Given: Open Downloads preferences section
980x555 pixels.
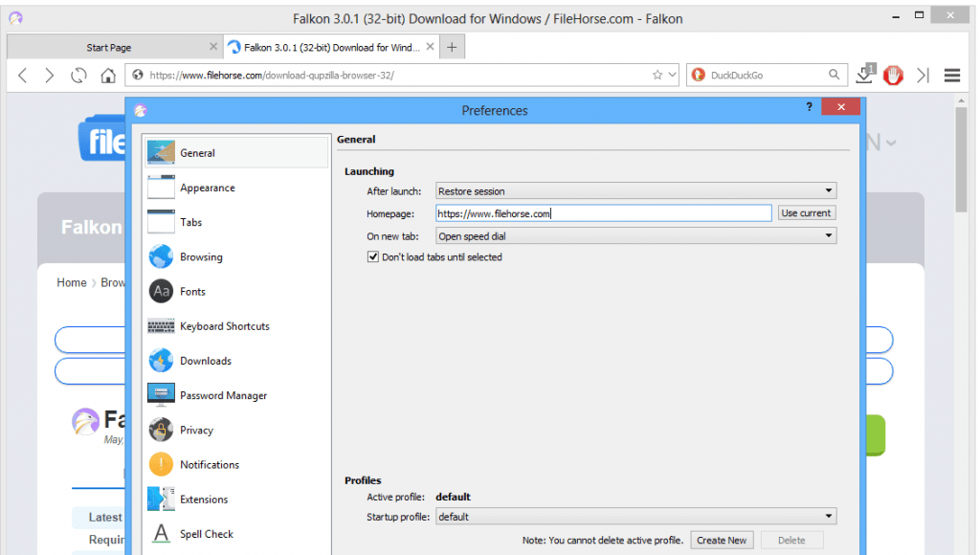Looking at the screenshot, I should tap(237, 361).
